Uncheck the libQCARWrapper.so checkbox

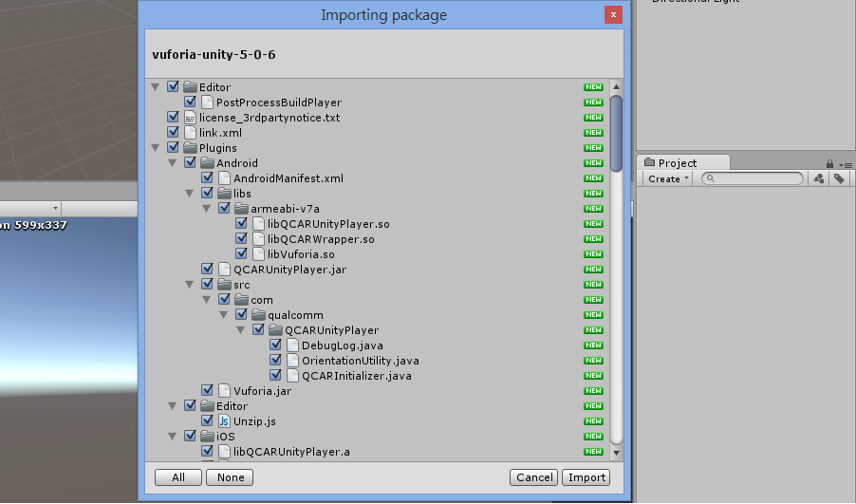point(241,238)
